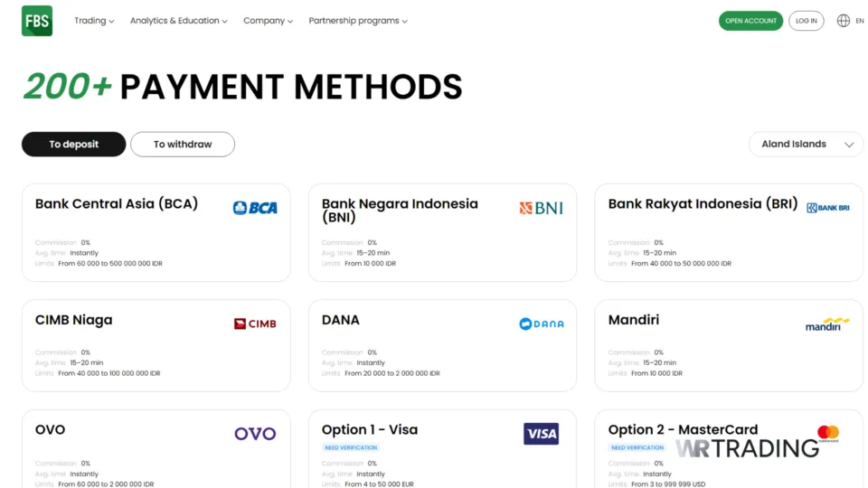This screenshot has width=868, height=488.
Task: Click the OVO logo icon
Action: pos(255,434)
